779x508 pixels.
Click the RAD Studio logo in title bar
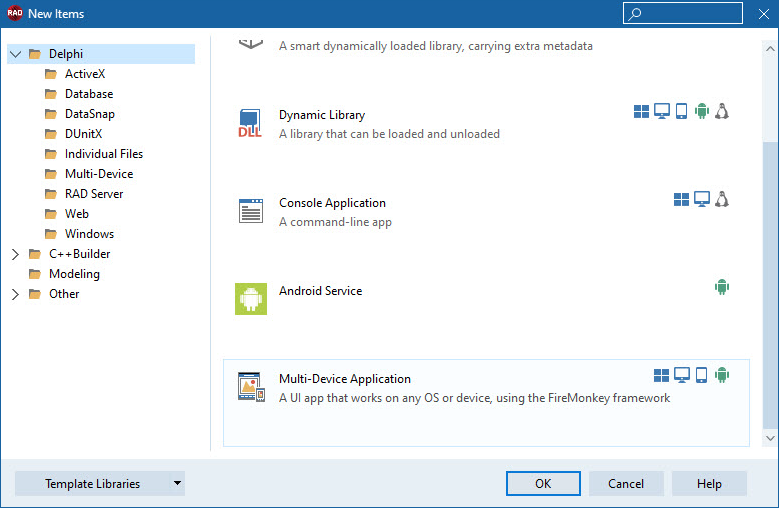point(14,13)
